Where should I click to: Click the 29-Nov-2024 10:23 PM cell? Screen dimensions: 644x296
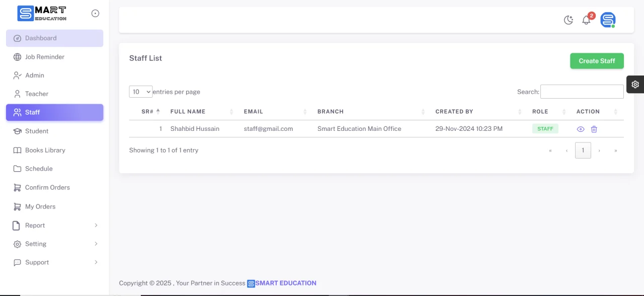pyautogui.click(x=469, y=129)
